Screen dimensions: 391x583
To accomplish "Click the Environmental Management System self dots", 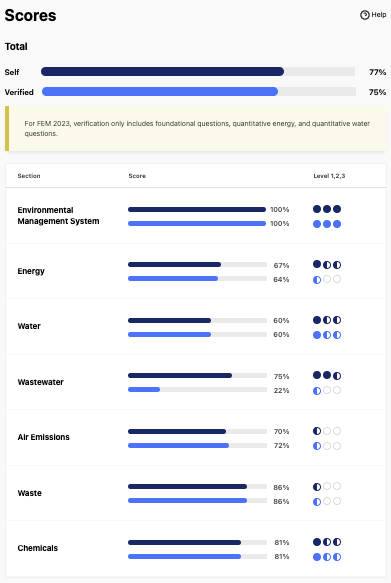I will [x=327, y=209].
